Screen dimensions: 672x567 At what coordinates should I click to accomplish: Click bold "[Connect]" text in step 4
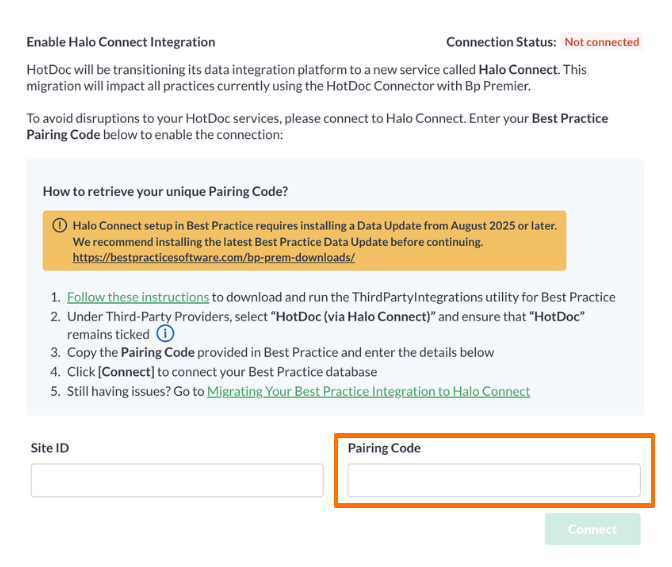coord(126,372)
